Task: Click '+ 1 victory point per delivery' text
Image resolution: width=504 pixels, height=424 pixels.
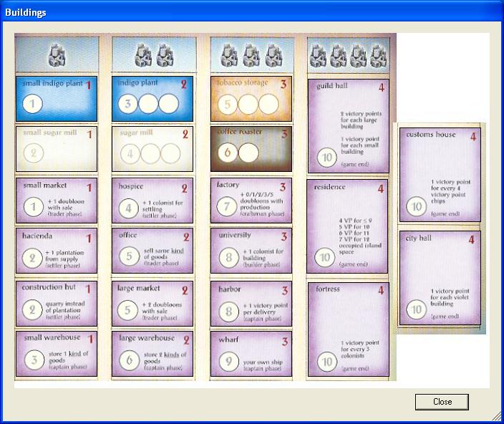Action: coord(265,309)
